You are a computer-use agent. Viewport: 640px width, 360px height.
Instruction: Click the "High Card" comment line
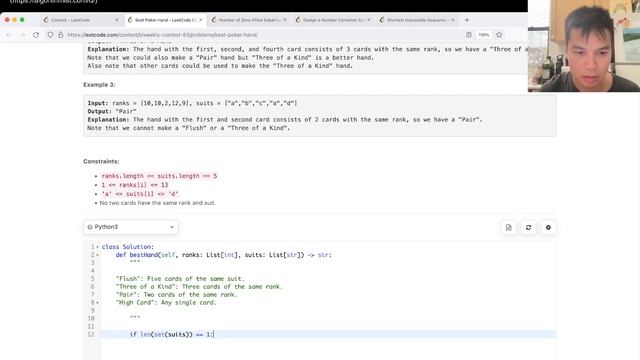(166, 303)
